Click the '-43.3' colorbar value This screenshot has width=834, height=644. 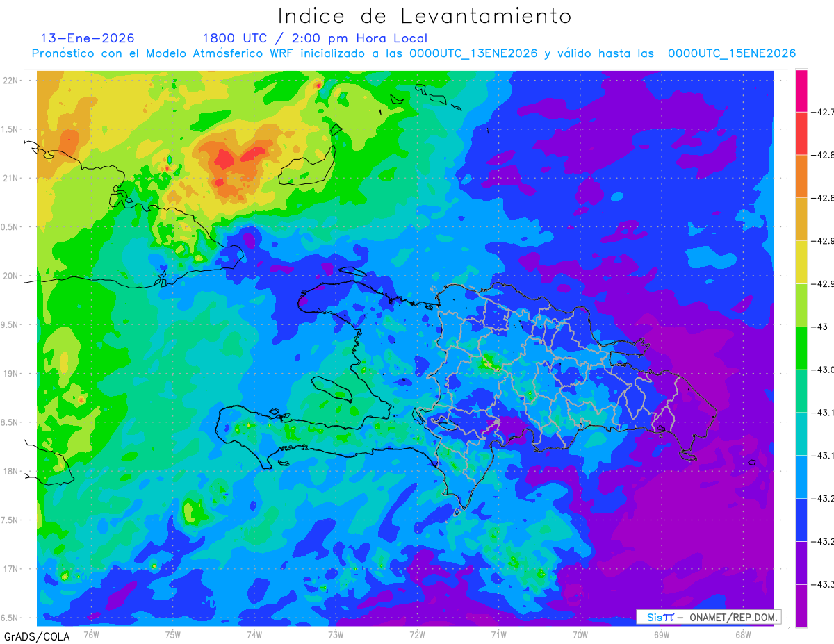click(x=824, y=584)
